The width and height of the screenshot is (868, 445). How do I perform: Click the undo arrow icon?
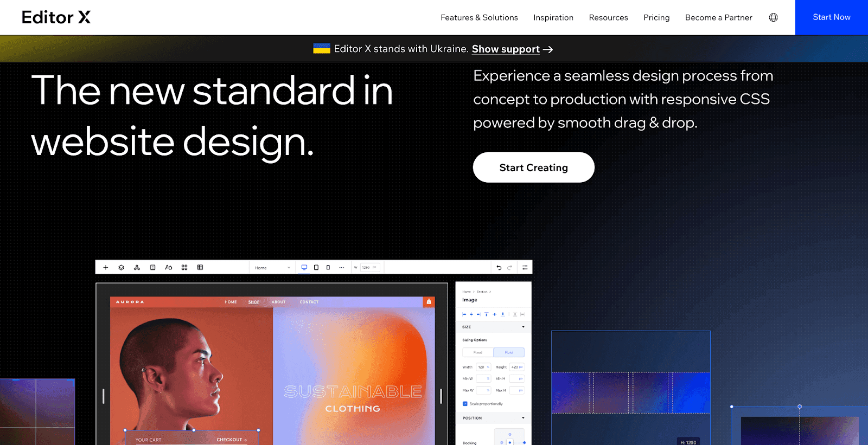499,267
